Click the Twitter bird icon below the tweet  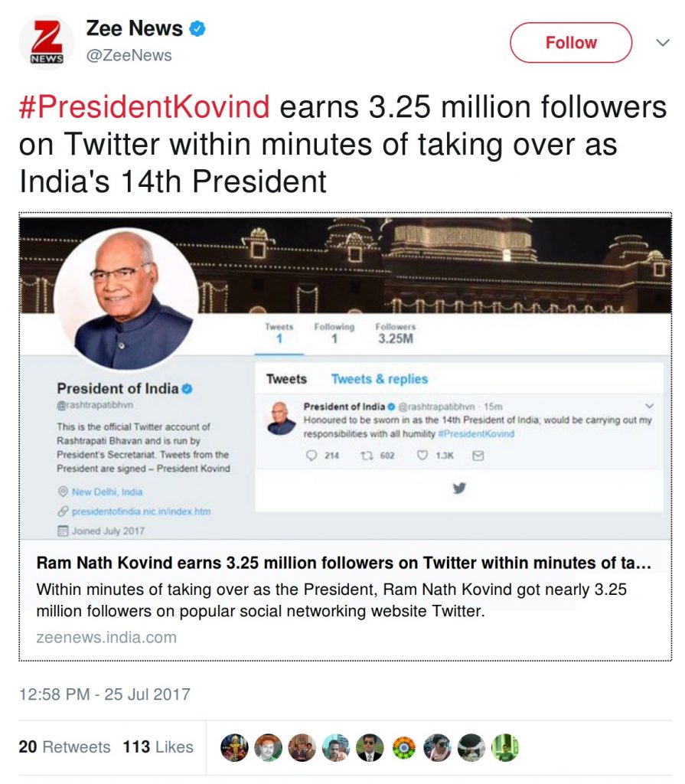459,488
